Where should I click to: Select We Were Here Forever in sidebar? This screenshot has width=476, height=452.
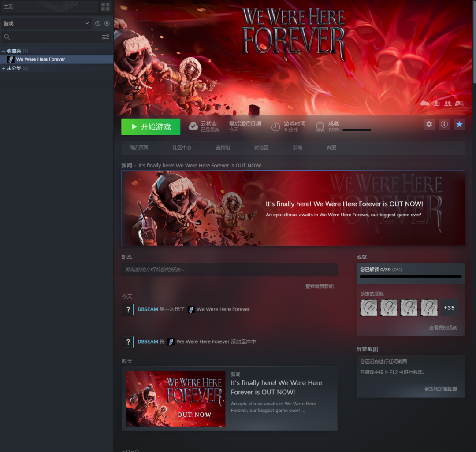click(41, 59)
